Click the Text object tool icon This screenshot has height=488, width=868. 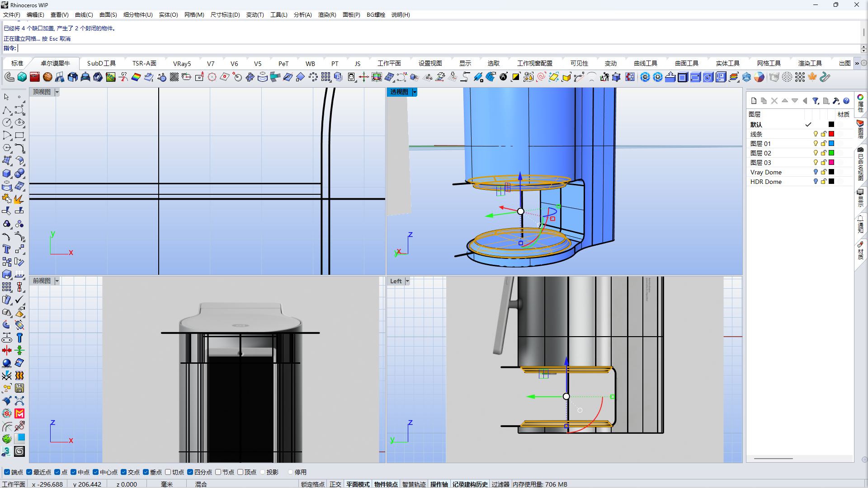tap(7, 249)
